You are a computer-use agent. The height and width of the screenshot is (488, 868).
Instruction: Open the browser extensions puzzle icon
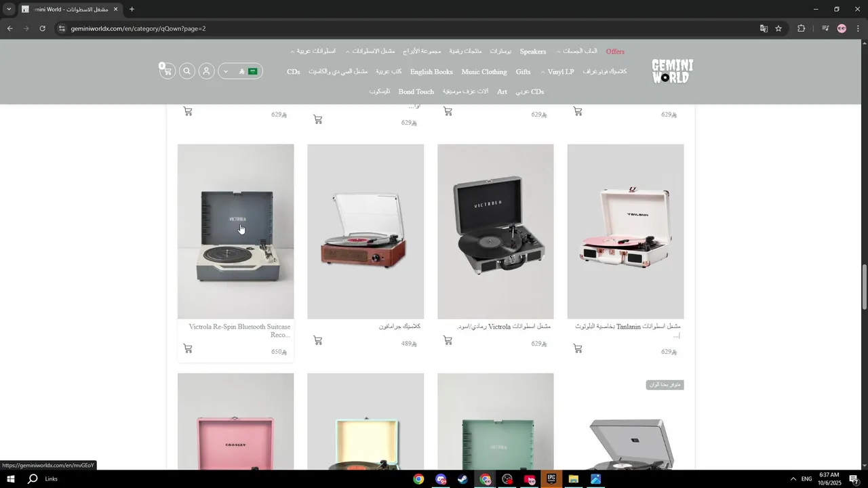click(801, 28)
